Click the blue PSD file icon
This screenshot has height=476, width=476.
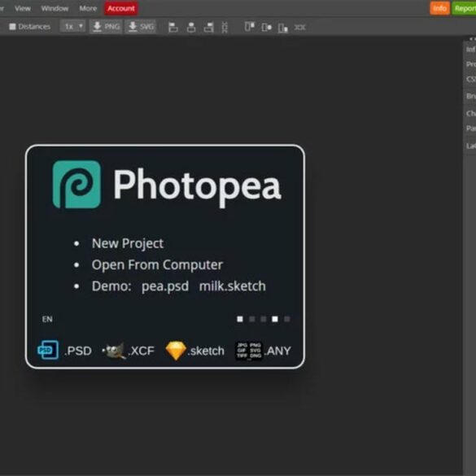tap(48, 350)
